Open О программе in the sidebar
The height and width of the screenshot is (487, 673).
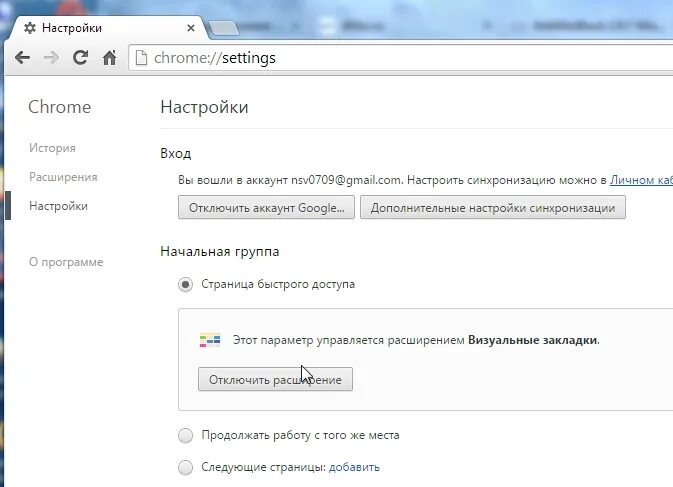click(x=66, y=262)
